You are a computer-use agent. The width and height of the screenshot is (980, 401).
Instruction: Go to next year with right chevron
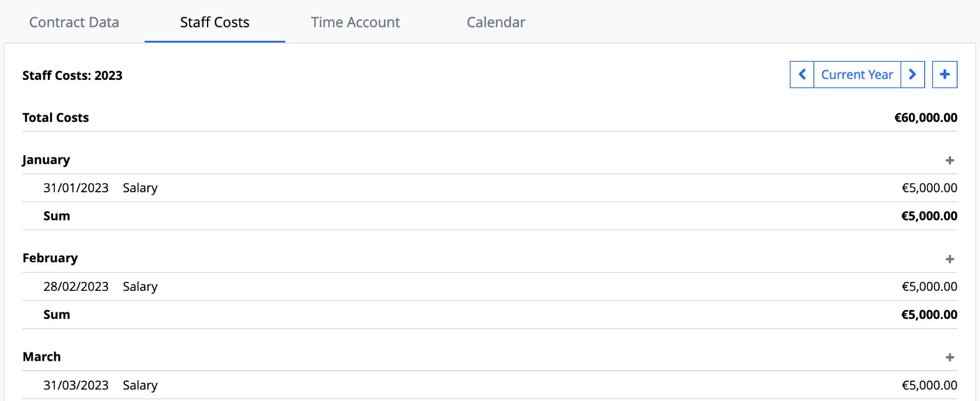coord(913,75)
